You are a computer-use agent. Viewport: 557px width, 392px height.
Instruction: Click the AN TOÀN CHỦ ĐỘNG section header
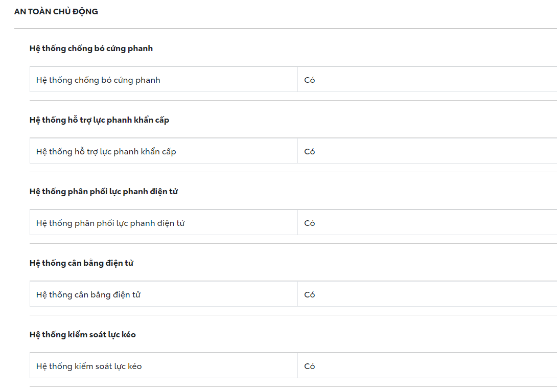(56, 12)
